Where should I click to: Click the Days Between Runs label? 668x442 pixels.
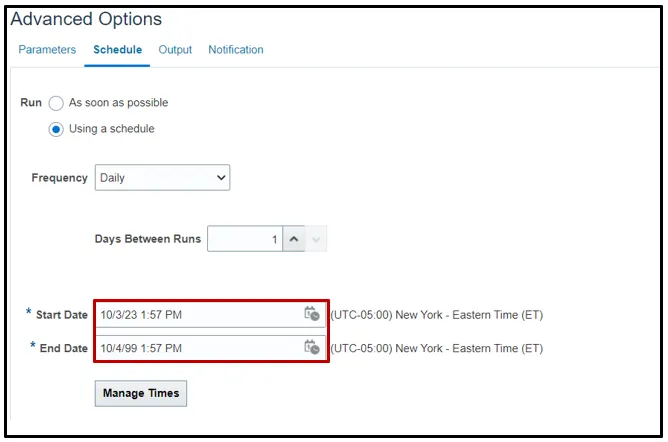tap(148, 239)
